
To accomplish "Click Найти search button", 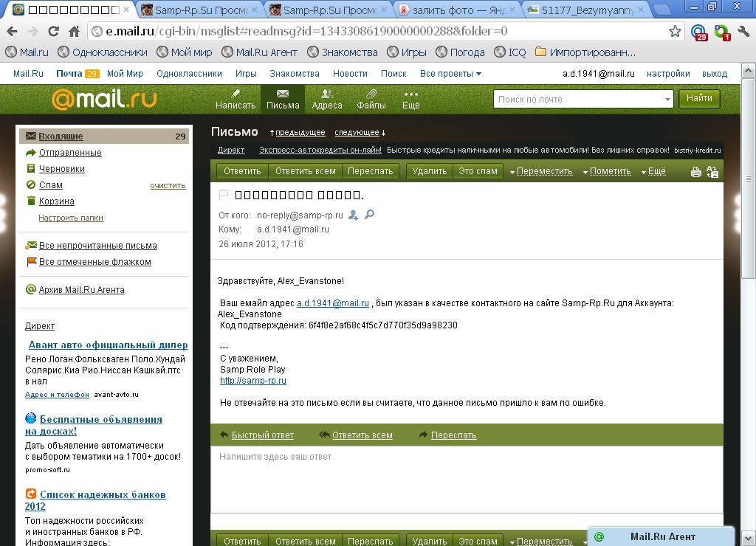I will click(x=699, y=98).
